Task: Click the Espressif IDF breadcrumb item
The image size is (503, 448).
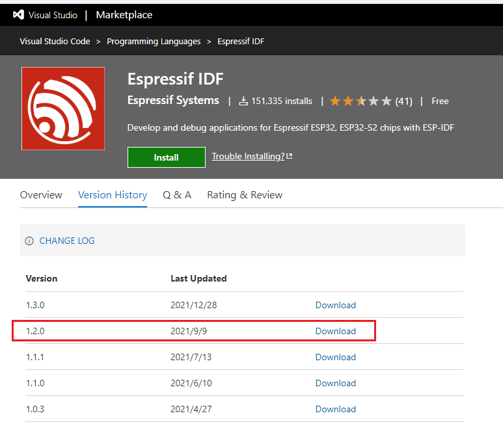Action: click(241, 42)
